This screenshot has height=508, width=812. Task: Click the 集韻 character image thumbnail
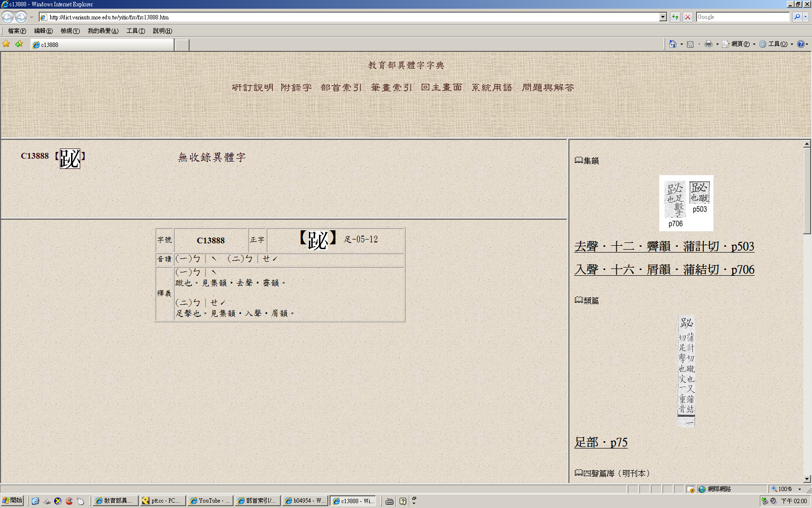[x=686, y=203]
